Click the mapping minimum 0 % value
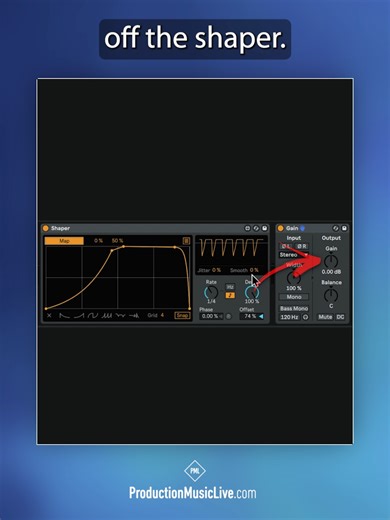The image size is (390, 520). 98,241
